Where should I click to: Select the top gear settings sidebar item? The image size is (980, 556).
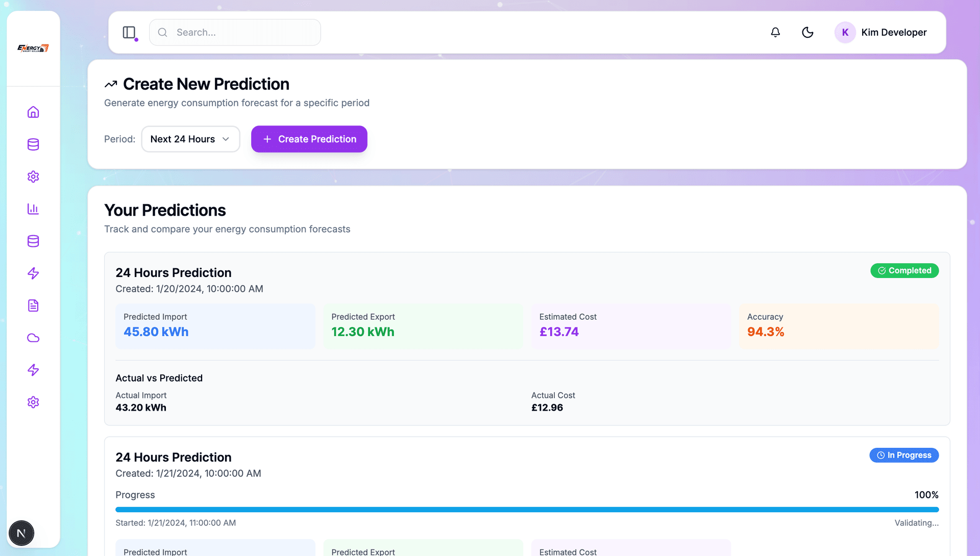[x=33, y=176]
